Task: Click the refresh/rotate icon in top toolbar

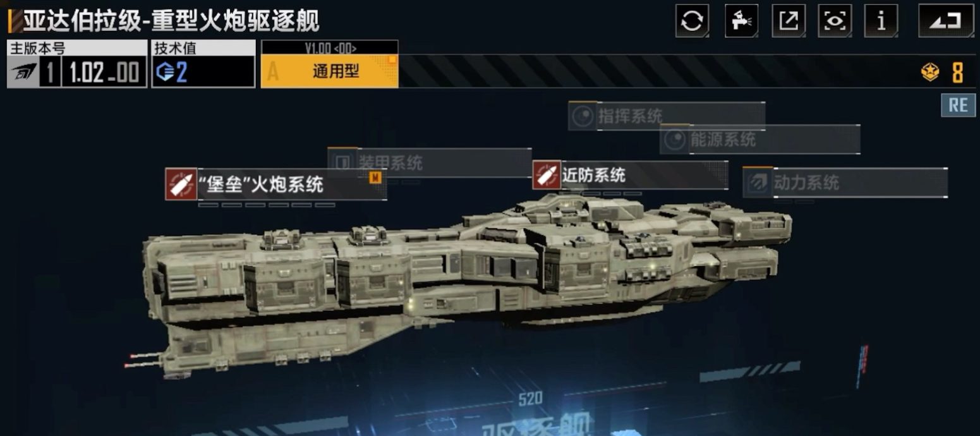Action: [x=692, y=21]
